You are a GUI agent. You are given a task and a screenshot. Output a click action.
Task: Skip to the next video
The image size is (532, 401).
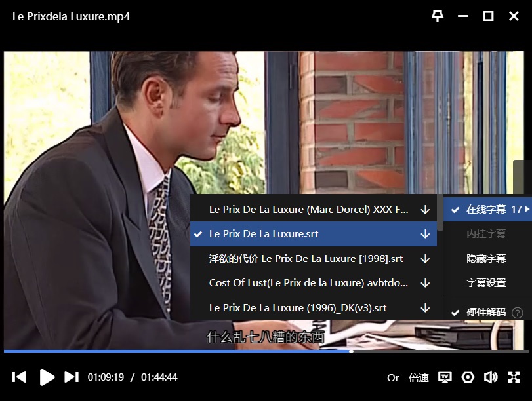(x=72, y=377)
